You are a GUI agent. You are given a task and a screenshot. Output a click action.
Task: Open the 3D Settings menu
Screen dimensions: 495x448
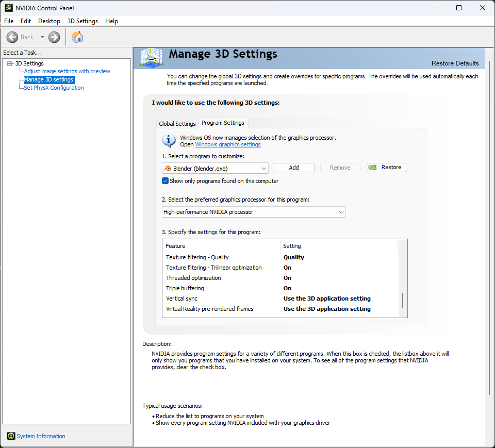82,21
